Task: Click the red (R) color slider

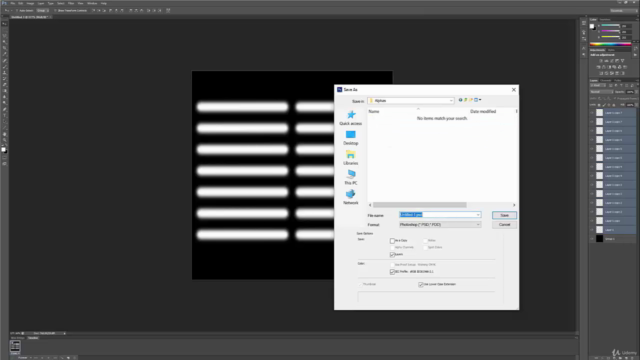Action: (x=610, y=26)
